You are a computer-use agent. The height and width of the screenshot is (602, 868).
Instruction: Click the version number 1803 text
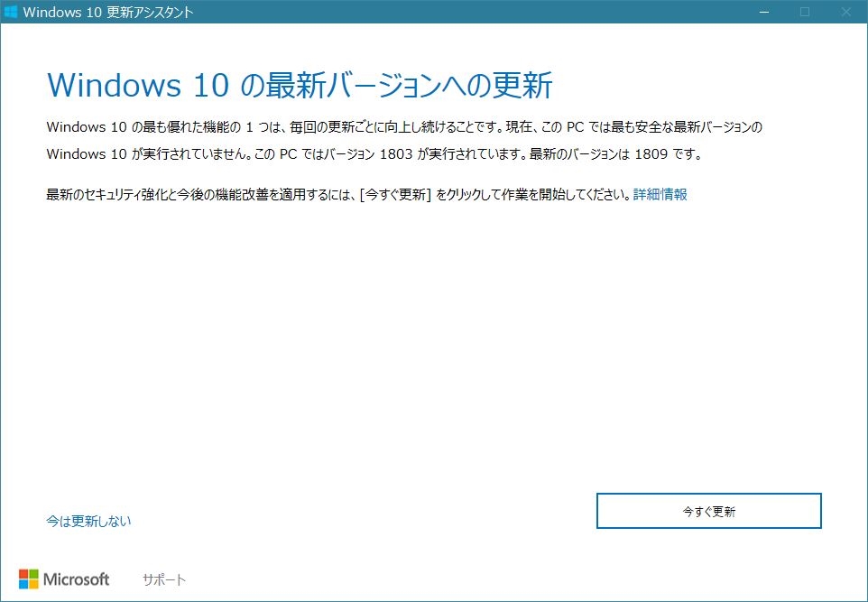[396, 154]
